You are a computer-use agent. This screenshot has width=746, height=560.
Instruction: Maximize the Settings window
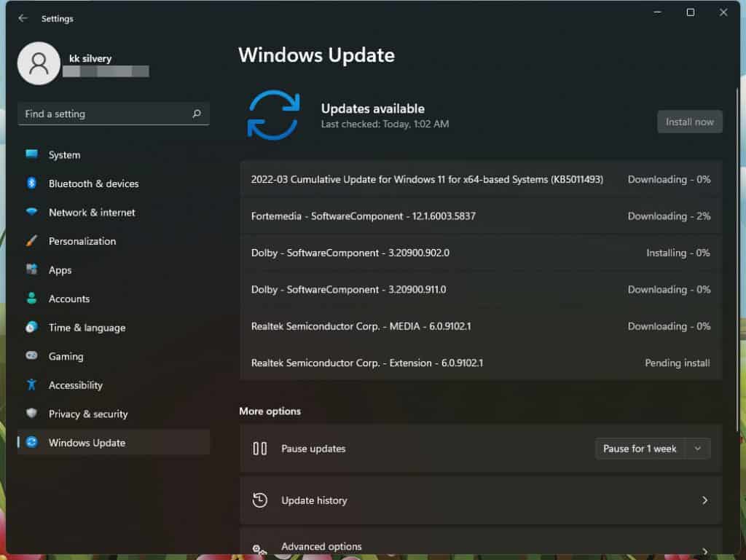tap(691, 12)
